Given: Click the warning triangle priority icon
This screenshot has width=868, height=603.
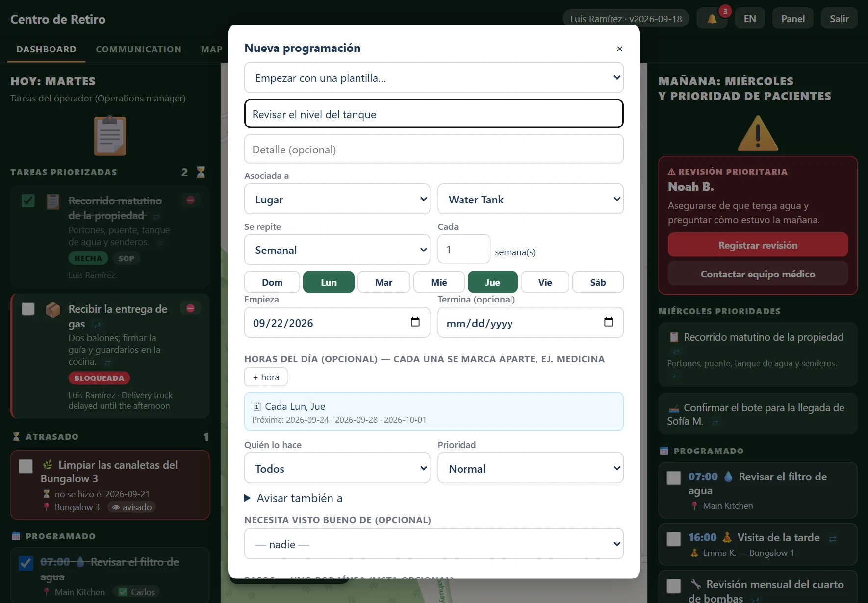Looking at the screenshot, I should click(x=758, y=133).
